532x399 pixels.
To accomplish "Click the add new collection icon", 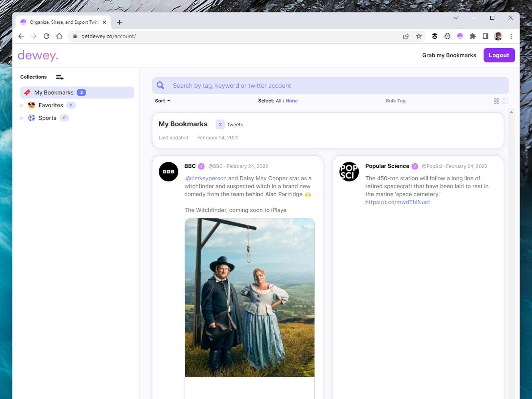I will [60, 77].
